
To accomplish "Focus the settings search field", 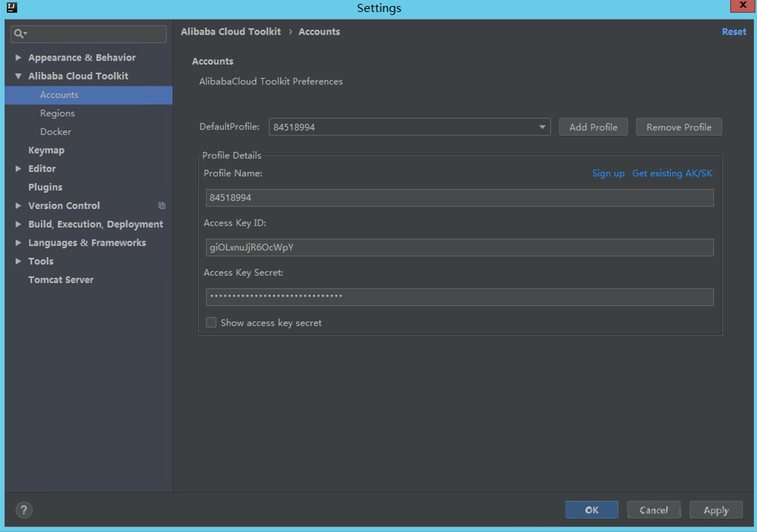I will pos(88,34).
